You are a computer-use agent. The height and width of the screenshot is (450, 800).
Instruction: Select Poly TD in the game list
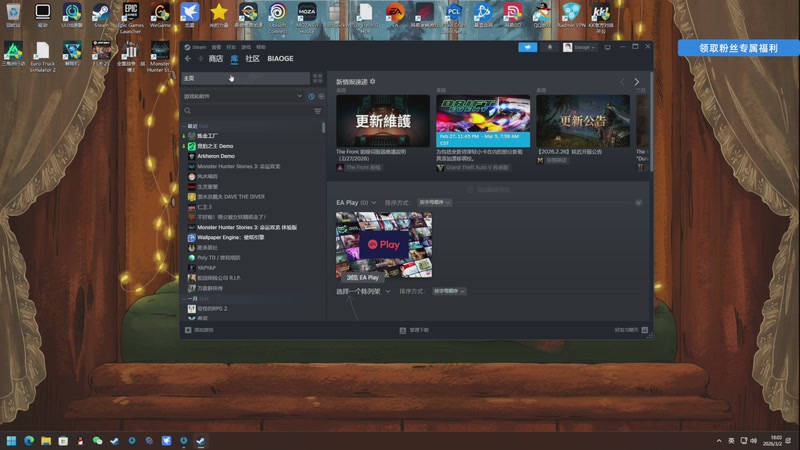coord(218,258)
